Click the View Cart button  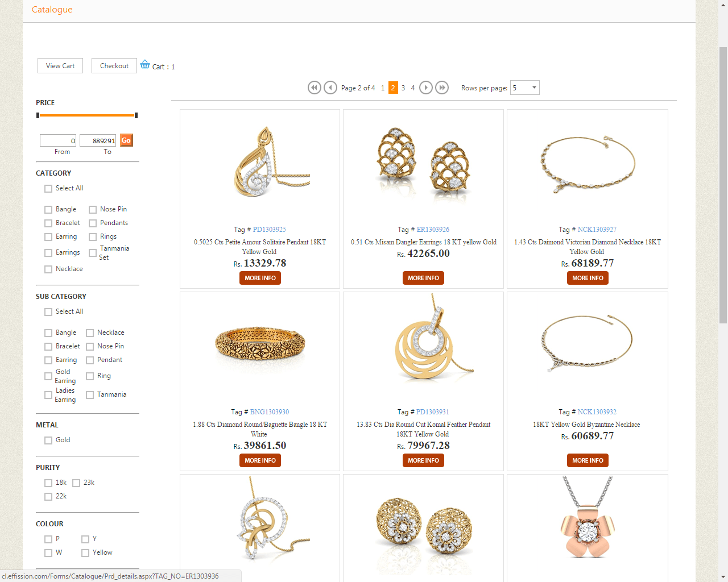60,65
